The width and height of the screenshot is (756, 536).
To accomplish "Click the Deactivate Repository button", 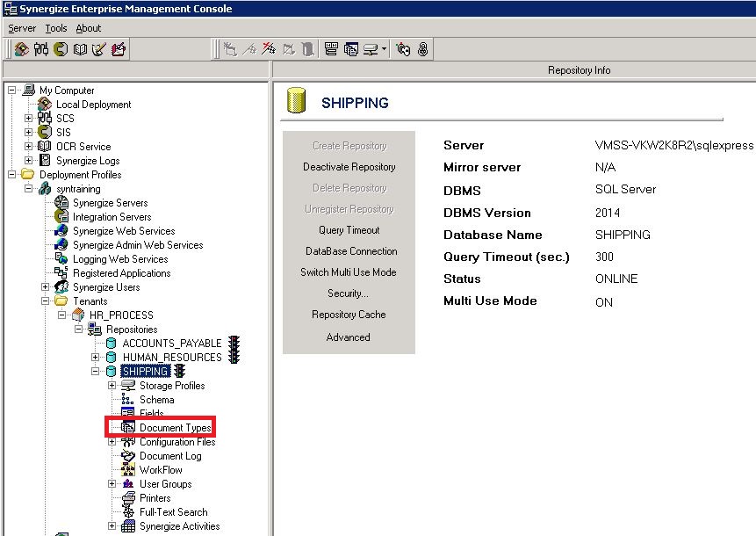I will click(x=349, y=167).
